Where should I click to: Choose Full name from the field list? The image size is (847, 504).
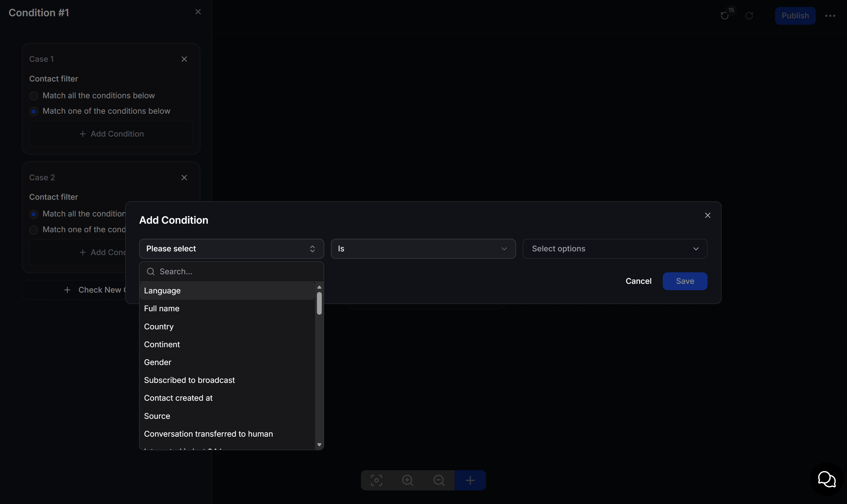227,308
